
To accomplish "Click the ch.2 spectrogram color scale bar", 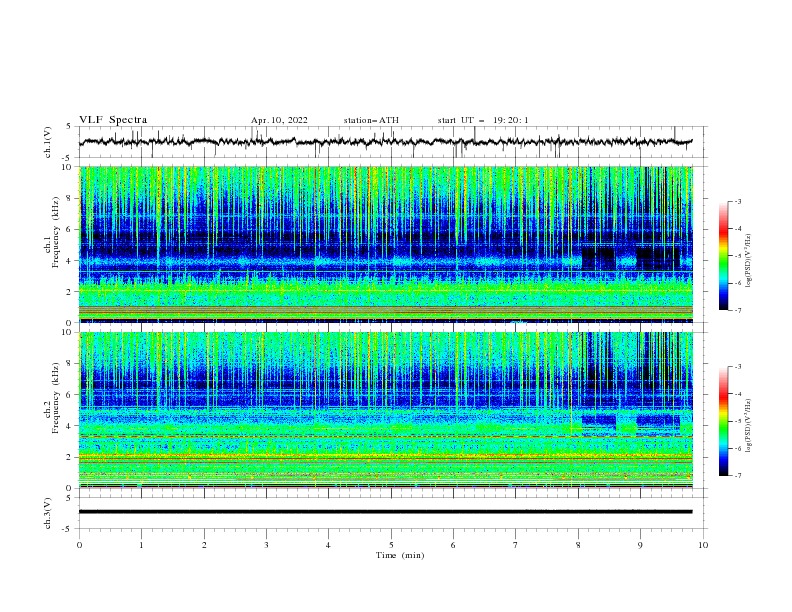I will pos(723,421).
